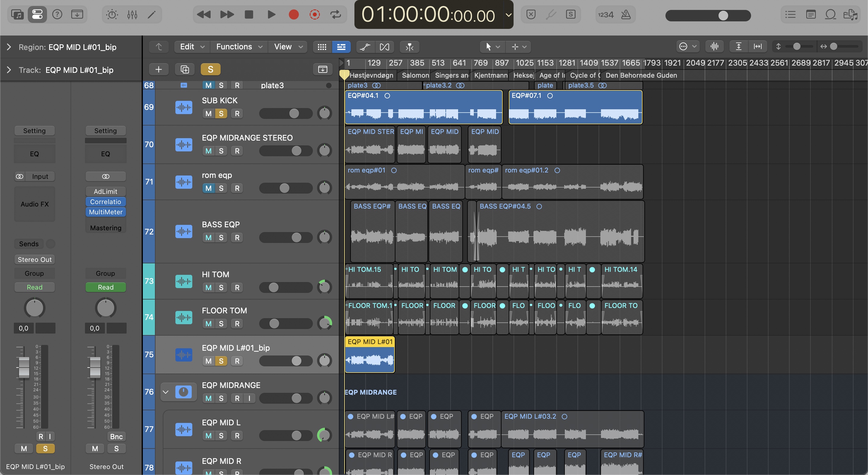Click the green Read automation button
Viewport: 868px width, 475px height.
point(105,287)
